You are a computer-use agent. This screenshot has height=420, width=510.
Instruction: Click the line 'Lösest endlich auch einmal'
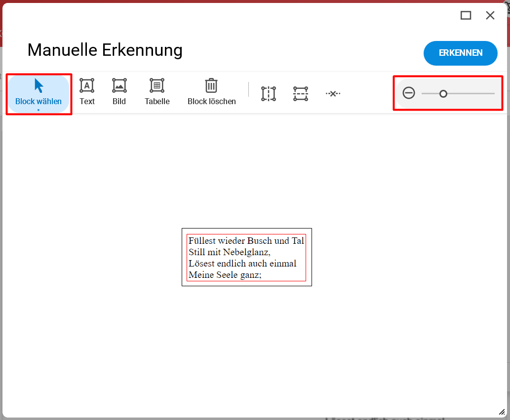242,264
